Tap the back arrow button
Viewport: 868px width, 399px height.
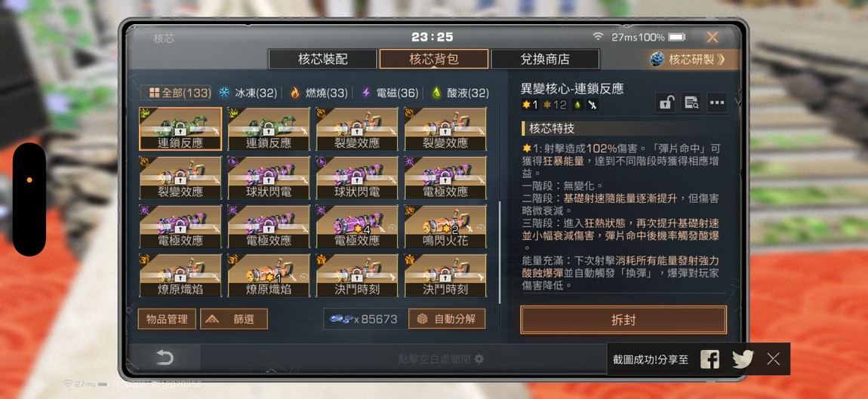tap(165, 358)
